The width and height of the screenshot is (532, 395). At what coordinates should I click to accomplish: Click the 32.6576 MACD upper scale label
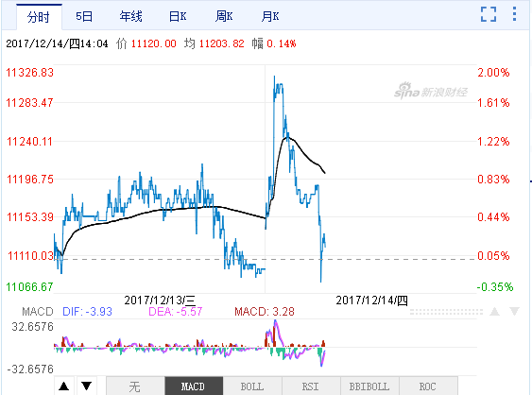point(32,327)
